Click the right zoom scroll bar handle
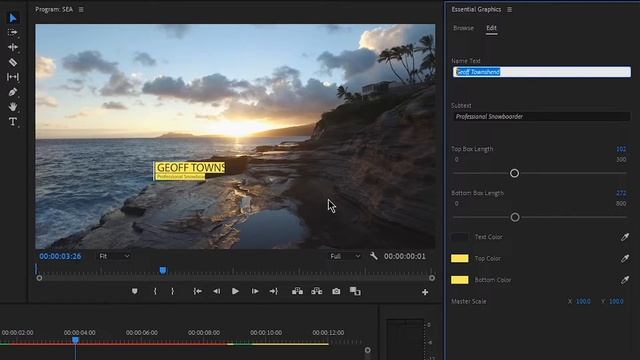640x360 pixels. 432,278
